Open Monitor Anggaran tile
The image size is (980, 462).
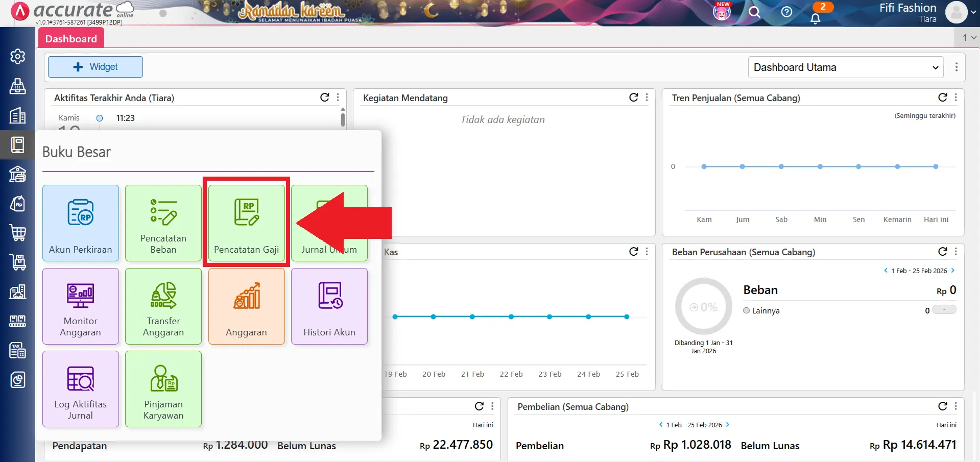81,306
